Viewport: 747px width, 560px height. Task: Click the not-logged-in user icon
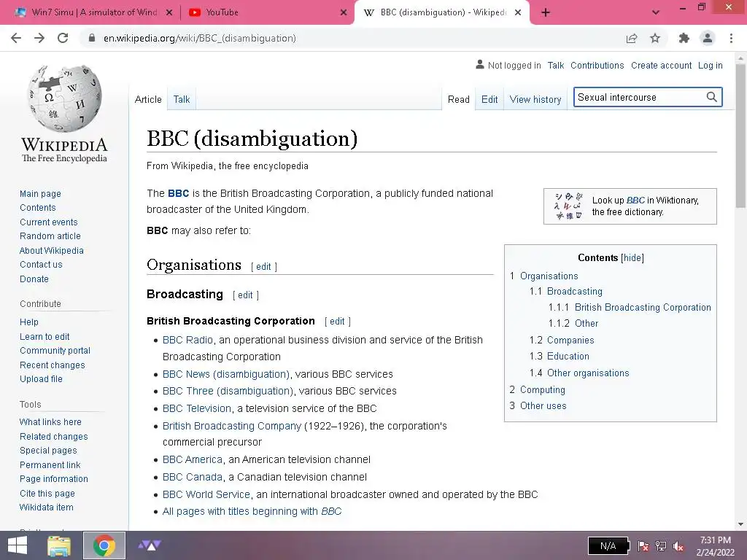[480, 65]
